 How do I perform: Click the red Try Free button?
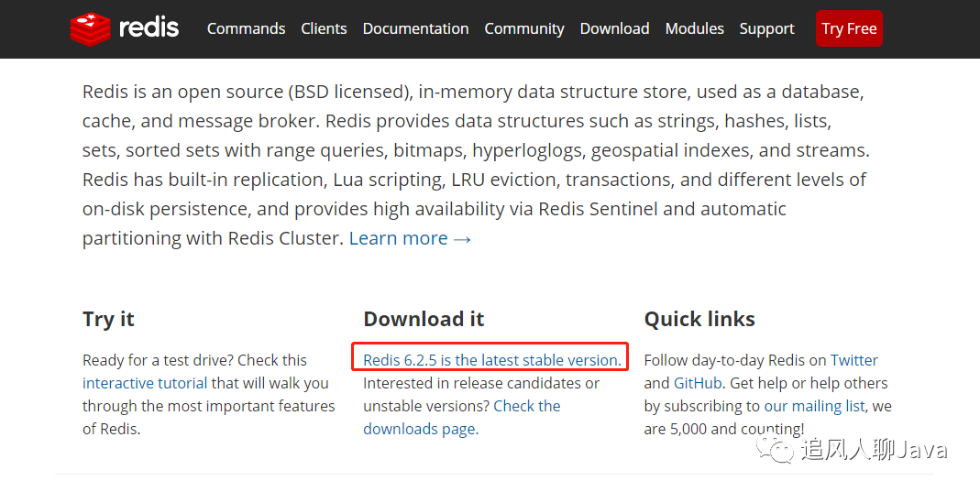click(849, 28)
